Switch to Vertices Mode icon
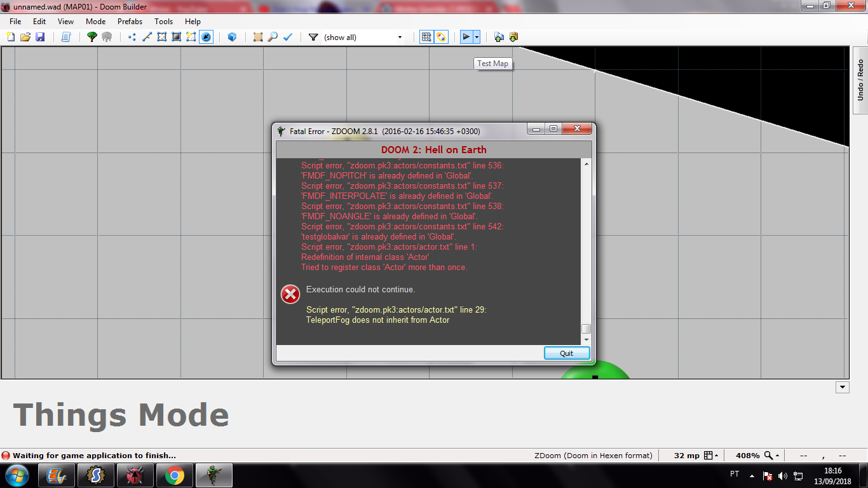Viewport: 868px width, 488px height. tap(132, 37)
